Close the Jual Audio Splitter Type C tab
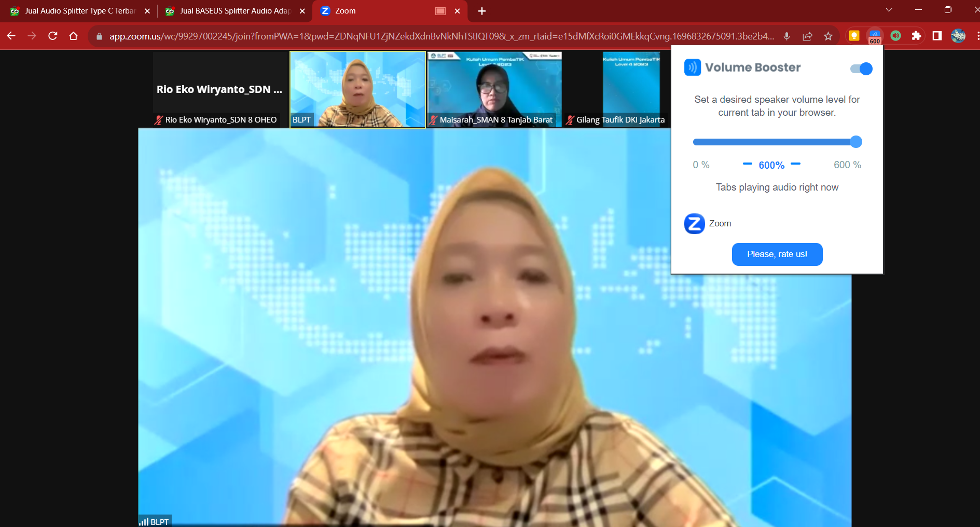The image size is (980, 527). coord(147,11)
